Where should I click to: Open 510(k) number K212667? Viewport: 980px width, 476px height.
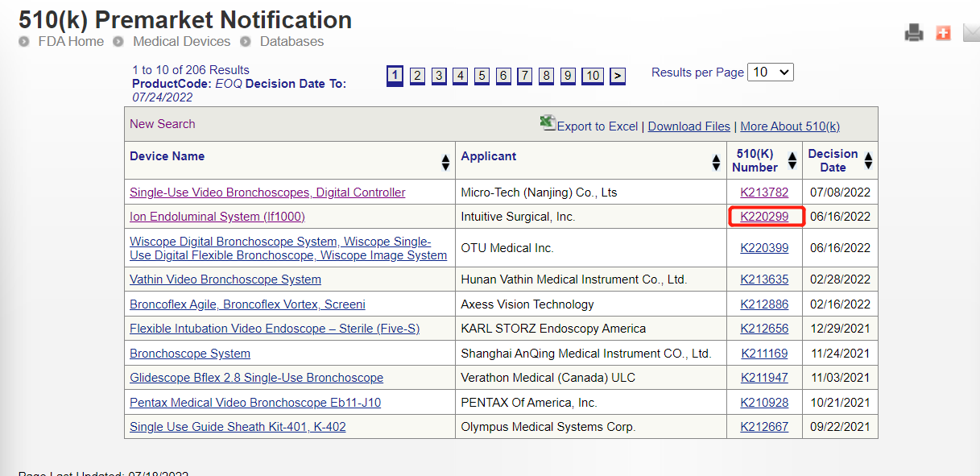pos(764,427)
